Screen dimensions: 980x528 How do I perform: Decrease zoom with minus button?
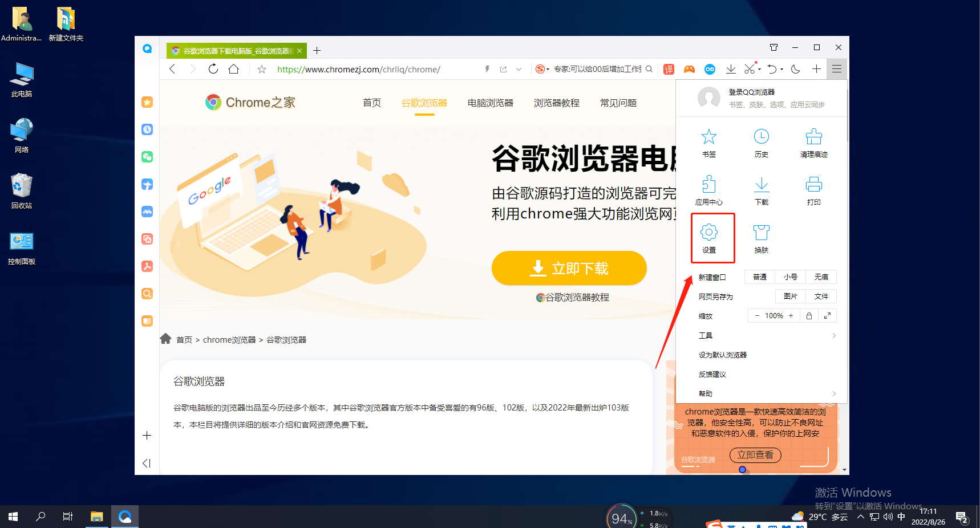click(757, 315)
